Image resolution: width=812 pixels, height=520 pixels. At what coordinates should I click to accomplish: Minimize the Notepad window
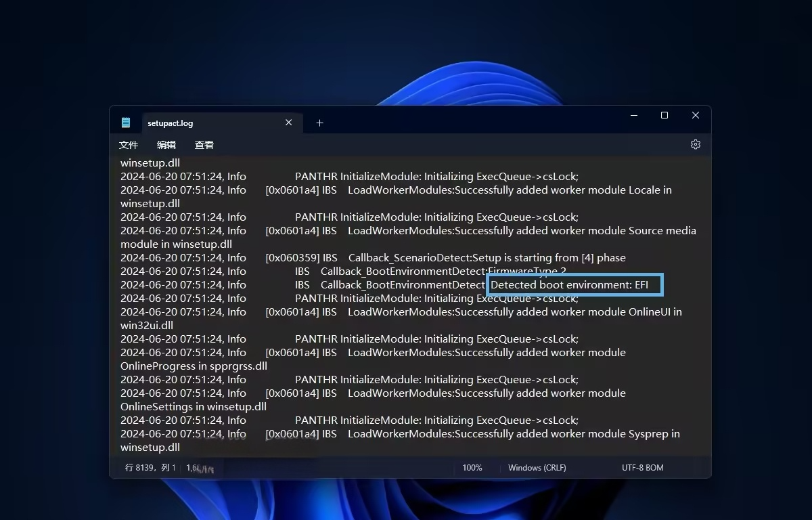(x=634, y=116)
